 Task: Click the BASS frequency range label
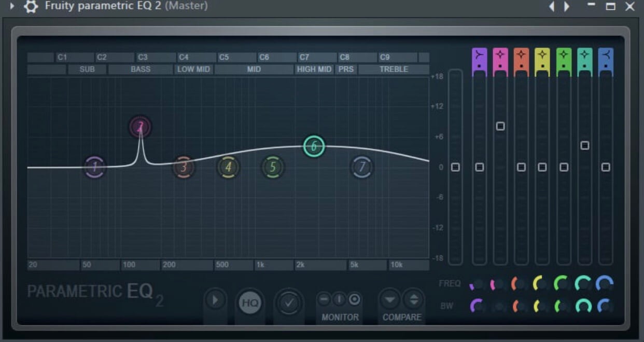pyautogui.click(x=141, y=70)
